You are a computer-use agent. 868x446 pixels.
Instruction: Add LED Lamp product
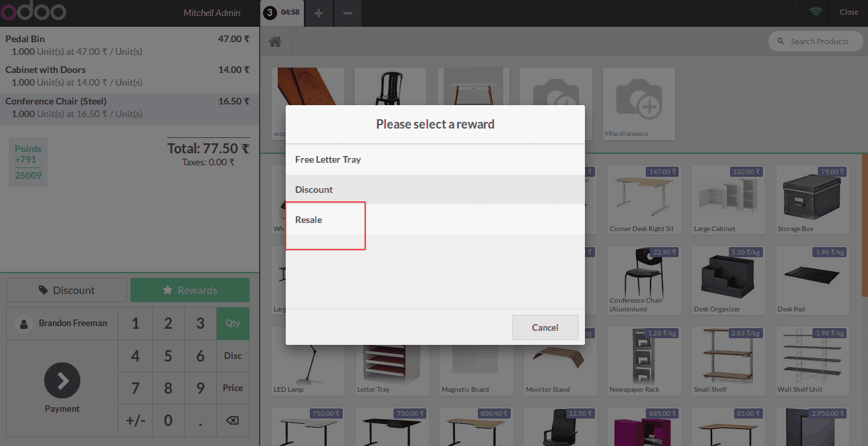click(308, 362)
